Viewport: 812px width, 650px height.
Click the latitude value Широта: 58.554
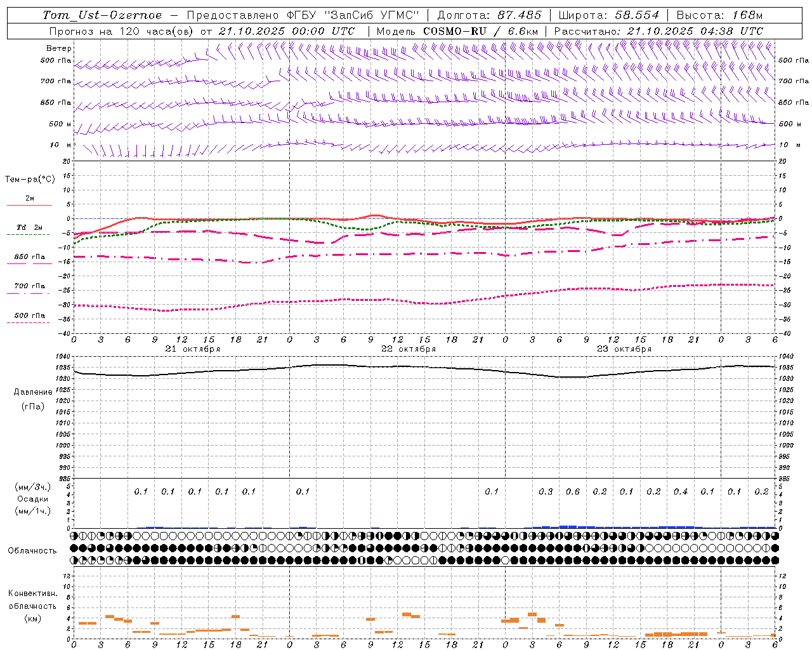609,15
